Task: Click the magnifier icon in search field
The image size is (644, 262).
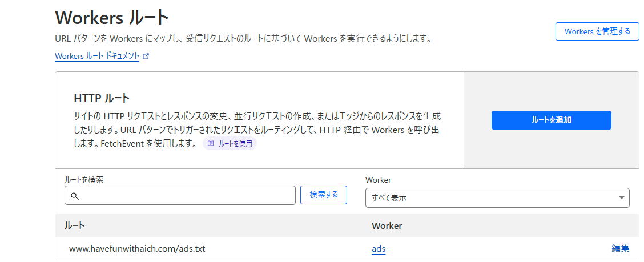Action: 75,196
